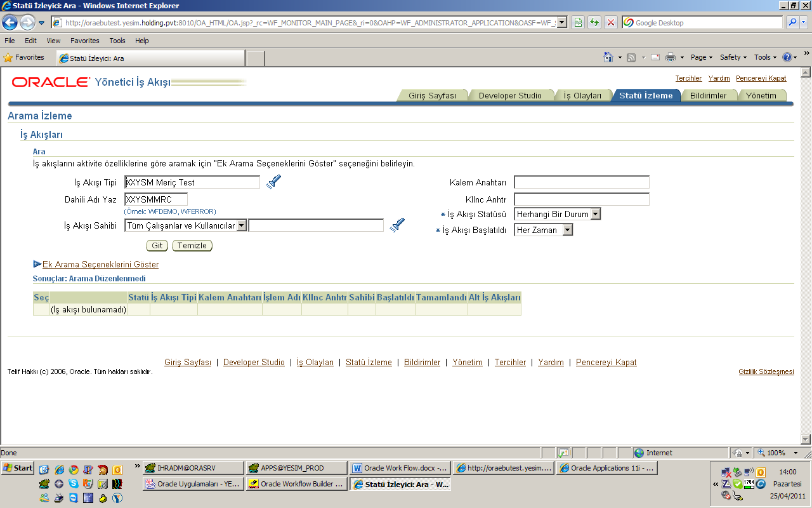
Task: Click the Google Desktop search magnifier icon
Action: tap(794, 21)
